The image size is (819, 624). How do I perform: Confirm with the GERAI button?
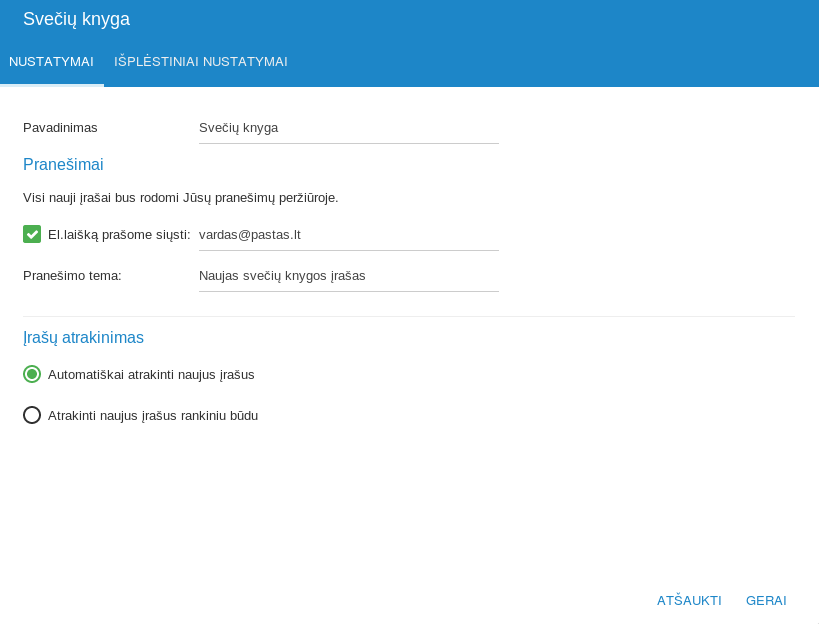click(x=766, y=601)
